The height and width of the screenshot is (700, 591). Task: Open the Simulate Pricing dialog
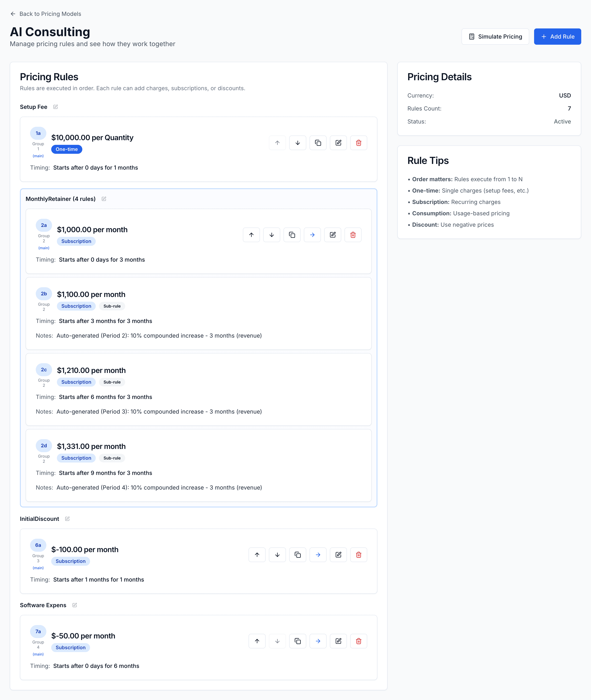[x=495, y=37]
